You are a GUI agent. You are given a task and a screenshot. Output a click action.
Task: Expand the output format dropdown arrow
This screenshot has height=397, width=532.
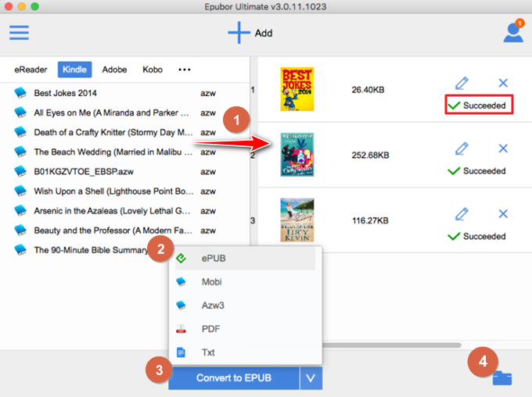(x=311, y=378)
